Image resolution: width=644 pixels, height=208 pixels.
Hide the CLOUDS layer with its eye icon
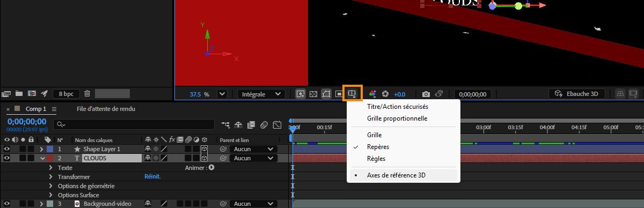(7, 158)
